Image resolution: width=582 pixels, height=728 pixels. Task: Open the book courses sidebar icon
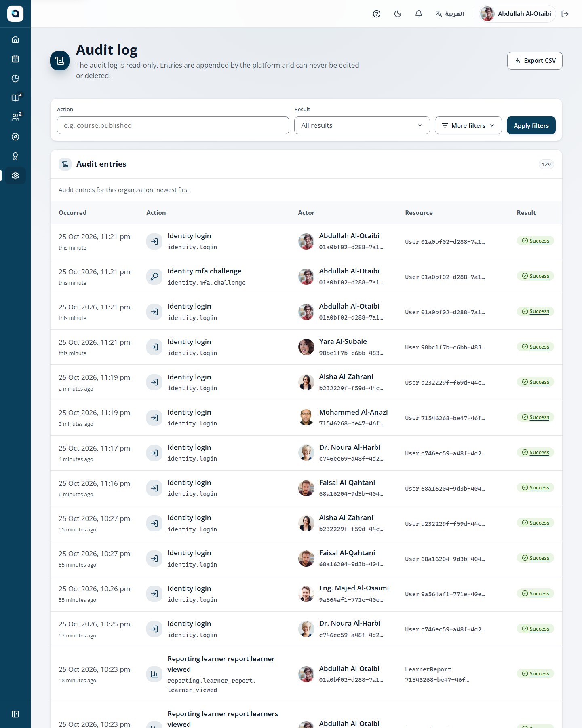(15, 97)
